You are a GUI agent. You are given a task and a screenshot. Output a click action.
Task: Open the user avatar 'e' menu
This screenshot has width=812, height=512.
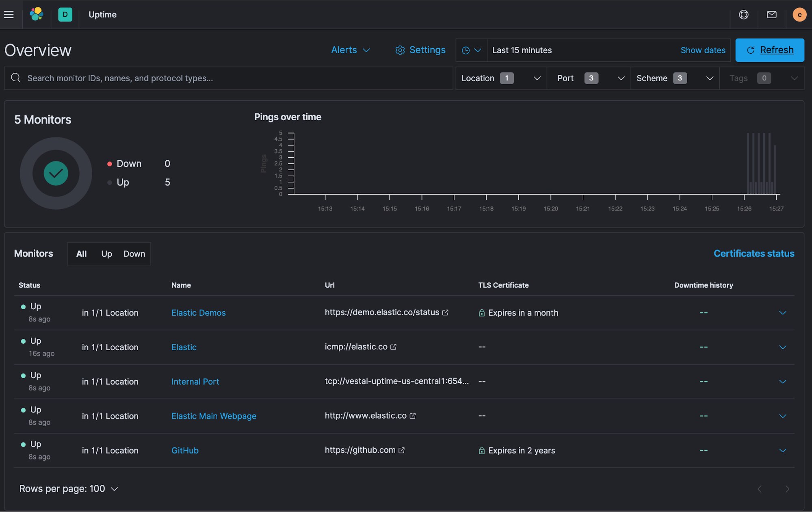click(x=799, y=15)
